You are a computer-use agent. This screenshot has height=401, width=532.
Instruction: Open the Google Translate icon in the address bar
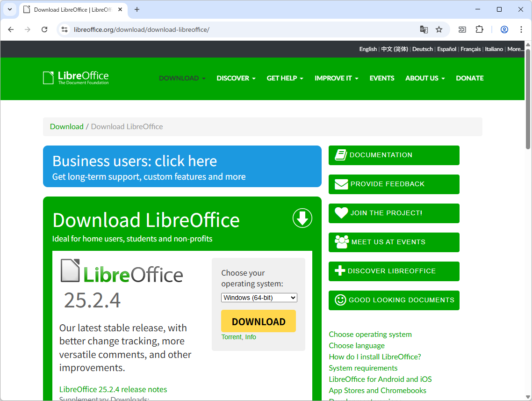click(424, 29)
